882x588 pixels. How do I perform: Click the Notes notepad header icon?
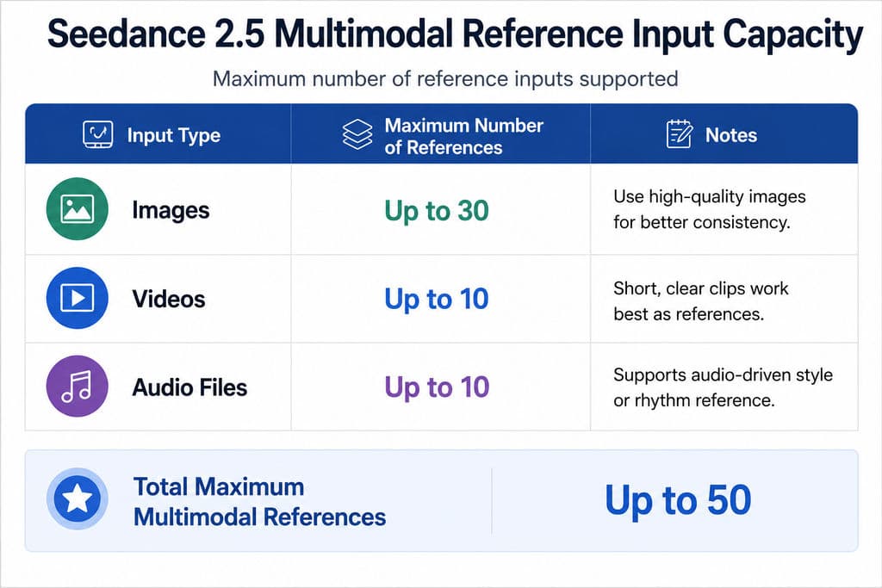click(679, 133)
